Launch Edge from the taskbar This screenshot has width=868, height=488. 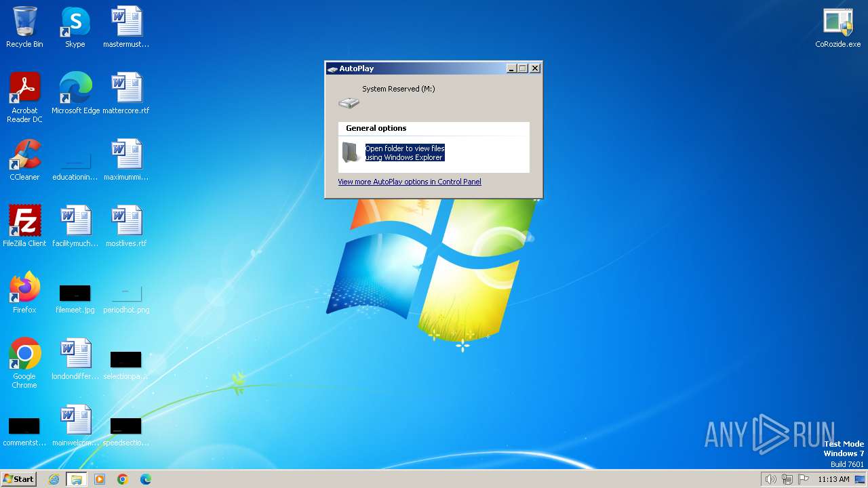click(x=146, y=479)
